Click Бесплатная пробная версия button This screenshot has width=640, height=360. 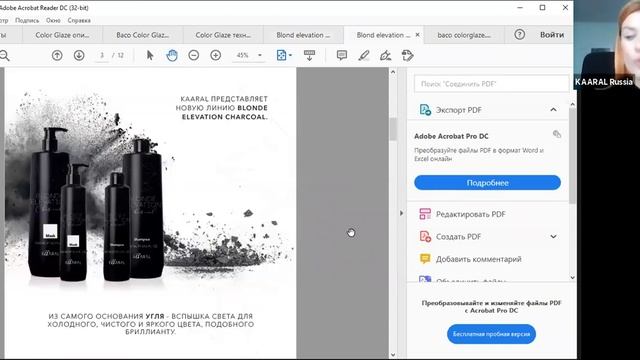pyautogui.click(x=491, y=334)
